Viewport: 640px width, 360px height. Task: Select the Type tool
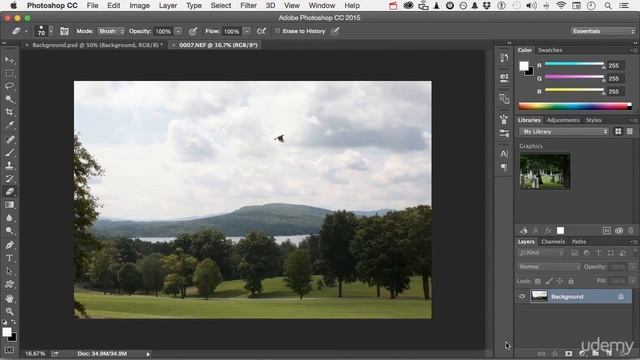9,258
